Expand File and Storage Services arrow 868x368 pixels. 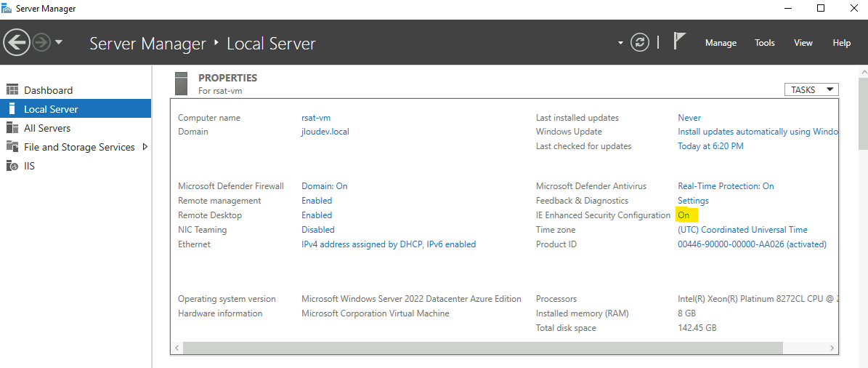click(145, 147)
